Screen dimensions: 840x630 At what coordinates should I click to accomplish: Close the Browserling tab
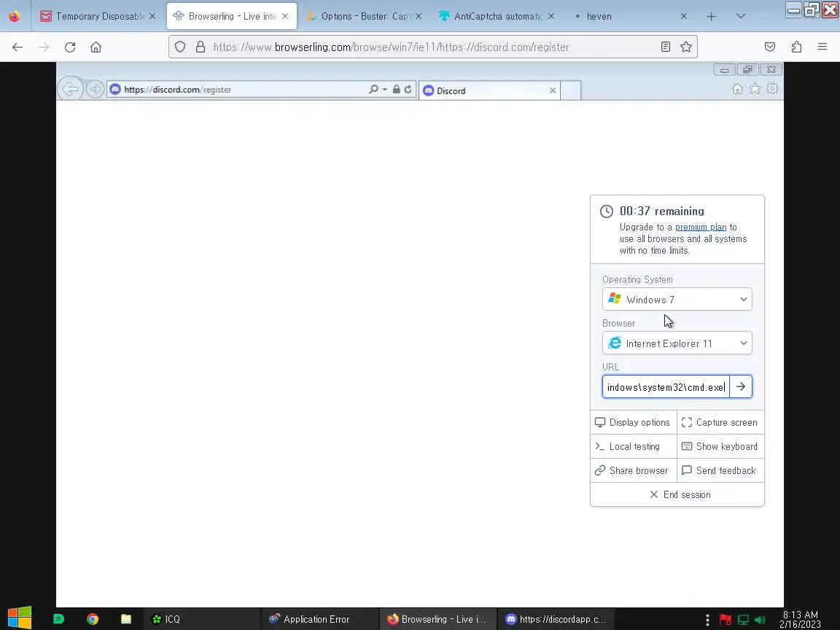[x=285, y=17]
